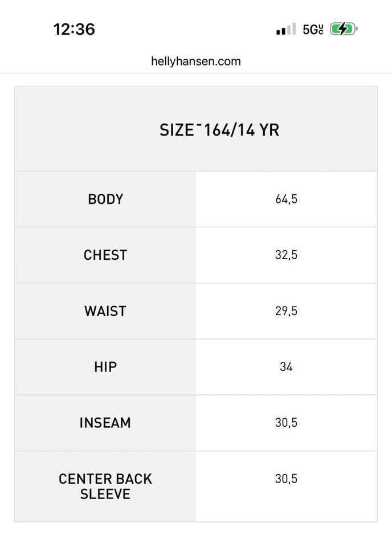392x547 pixels.
Task: Tap the BODY row label
Action: coord(105,199)
